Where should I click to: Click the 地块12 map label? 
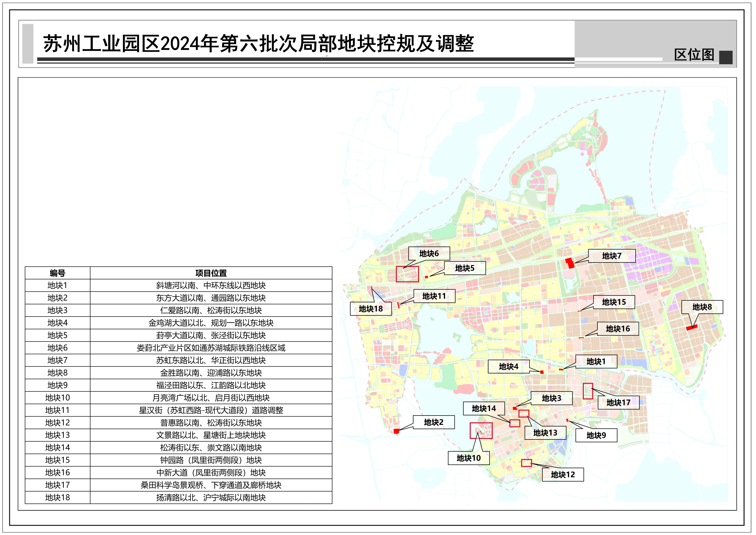tap(563, 475)
